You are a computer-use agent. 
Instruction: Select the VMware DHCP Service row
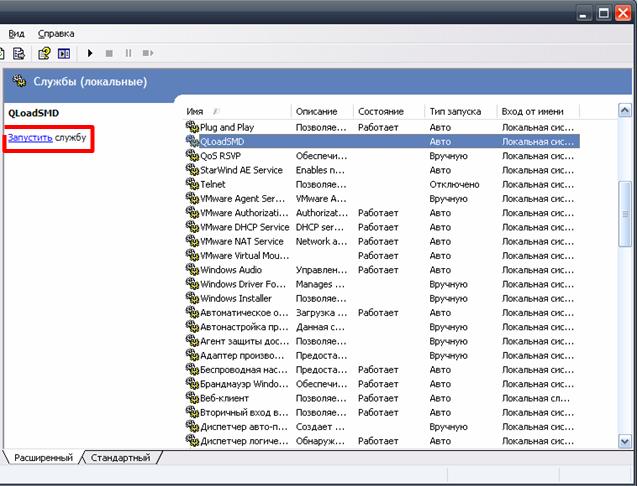(x=382, y=227)
